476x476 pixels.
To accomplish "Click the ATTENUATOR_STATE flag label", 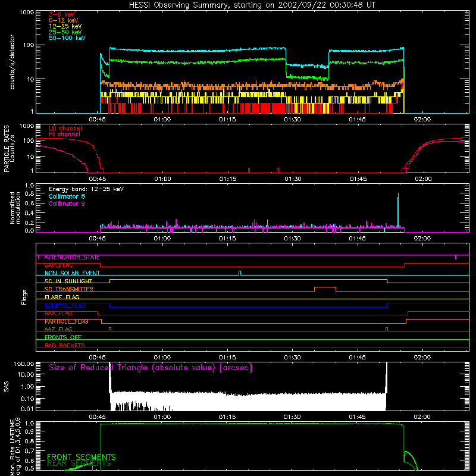I will 72,258.
